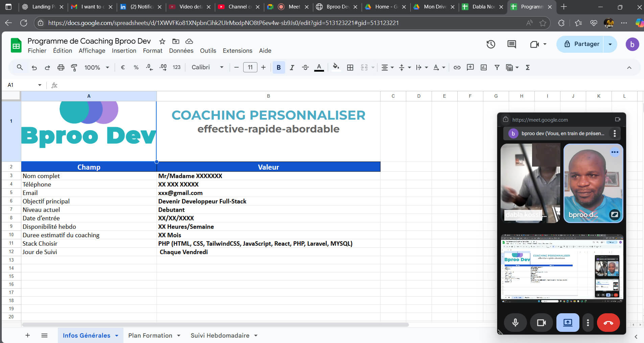Toggle strikethrough formatting

point(305,68)
